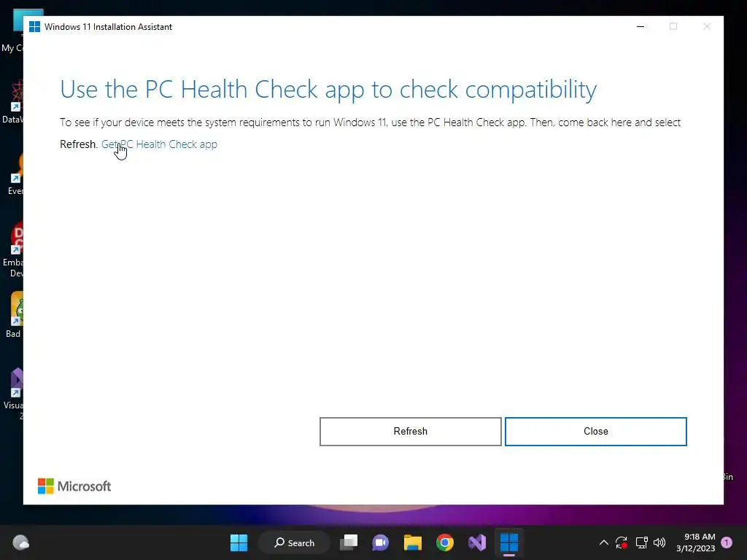Screen dimensions: 747x560
Task: Open the weather widget on the taskbar
Action: 20,542
